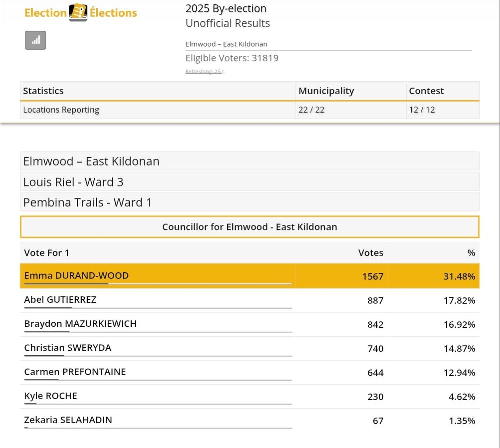
Task: Open the Braydon MAZURKIEWICH candidate details
Action: point(80,324)
